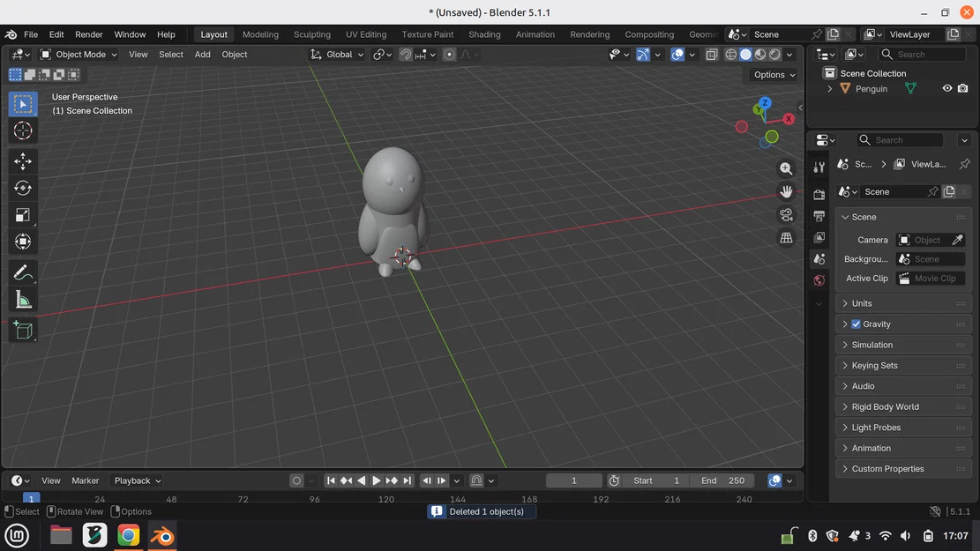Screen dimensions: 980x551
Task: Click the End frame 250 field
Action: click(722, 480)
